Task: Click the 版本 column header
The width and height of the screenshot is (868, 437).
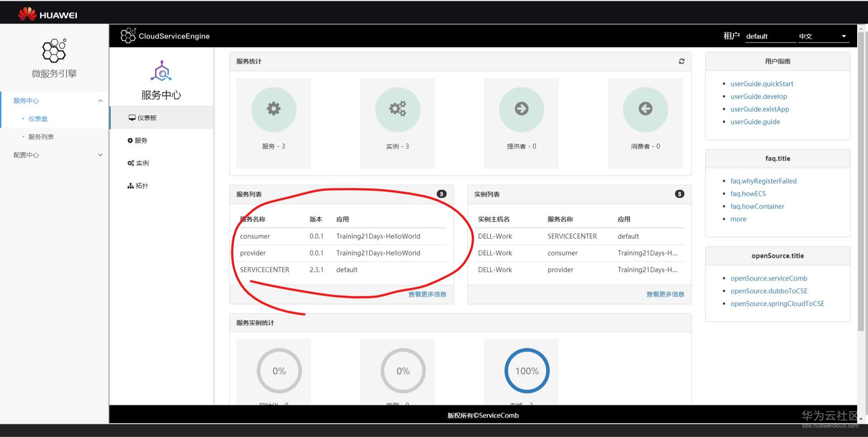Action: pos(316,219)
